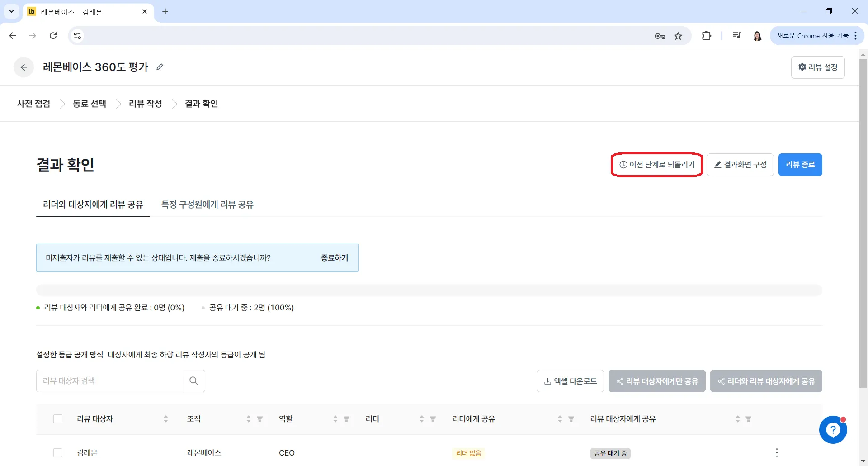Viewport: 868px width, 466px height.
Task: Go to 리뷰 작성 step
Action: (x=145, y=104)
